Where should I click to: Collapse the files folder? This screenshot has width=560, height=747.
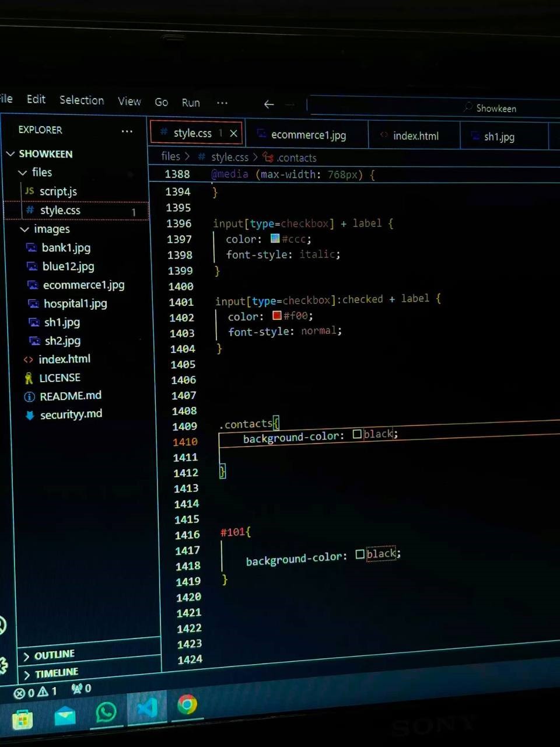point(23,173)
